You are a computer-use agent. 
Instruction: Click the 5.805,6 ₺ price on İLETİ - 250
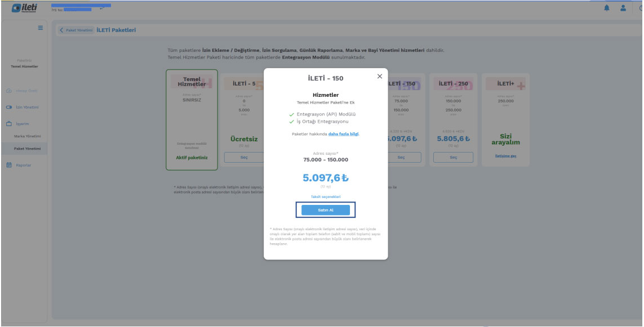tap(454, 139)
